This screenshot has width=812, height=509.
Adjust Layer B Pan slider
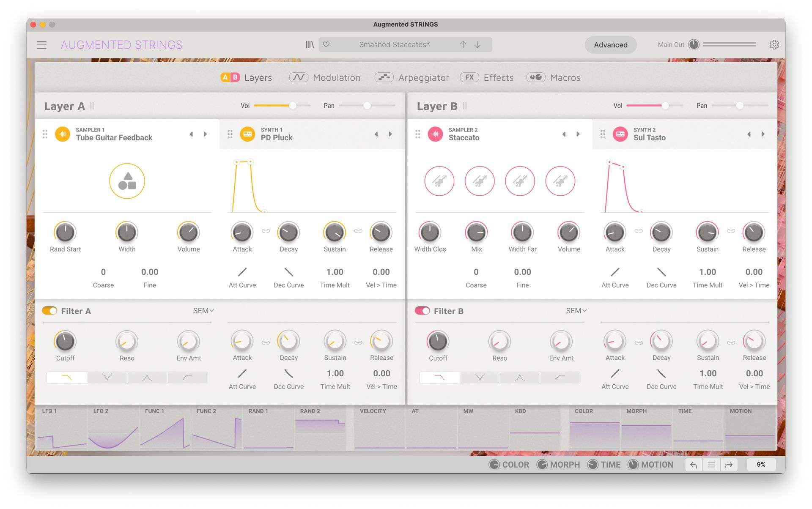click(740, 106)
